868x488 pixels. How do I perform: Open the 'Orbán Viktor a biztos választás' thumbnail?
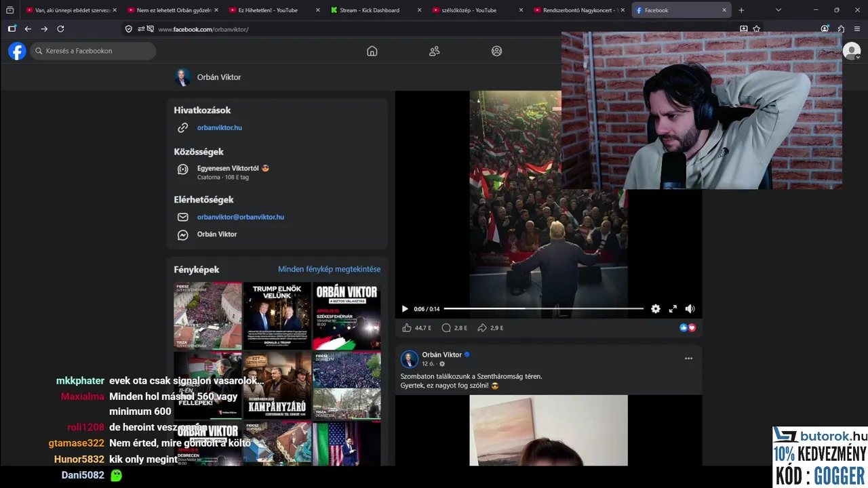347,316
